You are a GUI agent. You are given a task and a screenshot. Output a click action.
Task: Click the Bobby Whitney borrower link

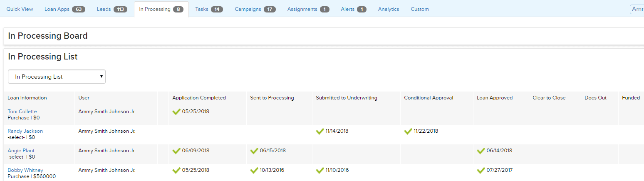[25, 170]
